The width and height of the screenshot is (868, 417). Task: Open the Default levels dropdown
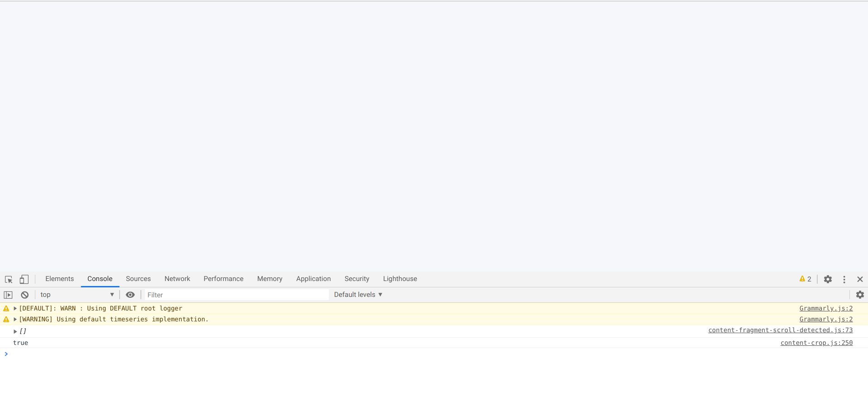[x=358, y=295]
